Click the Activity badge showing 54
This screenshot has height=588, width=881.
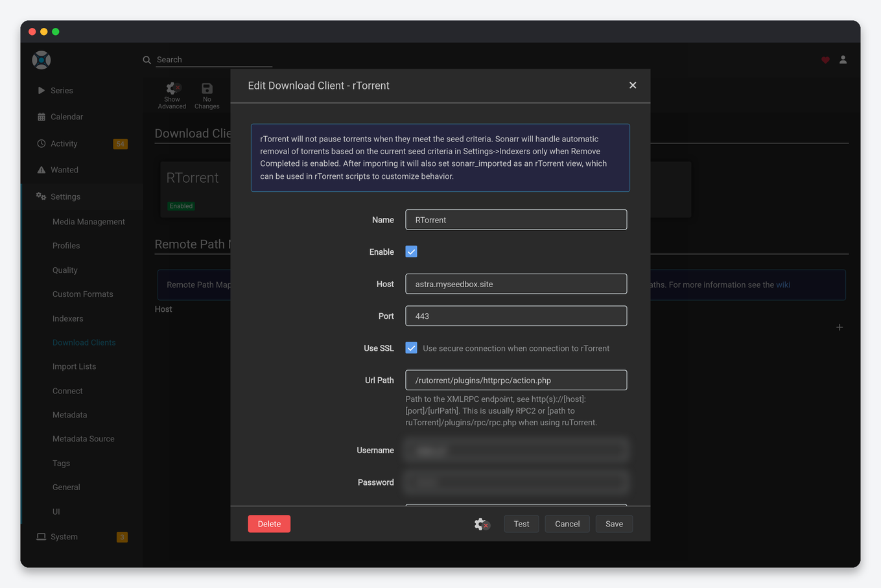tap(121, 144)
